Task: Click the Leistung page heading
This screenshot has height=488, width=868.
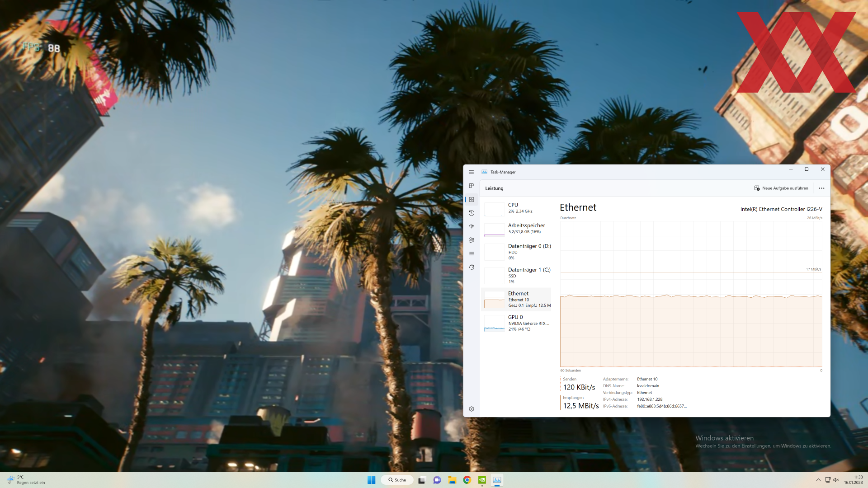Action: coord(494,188)
